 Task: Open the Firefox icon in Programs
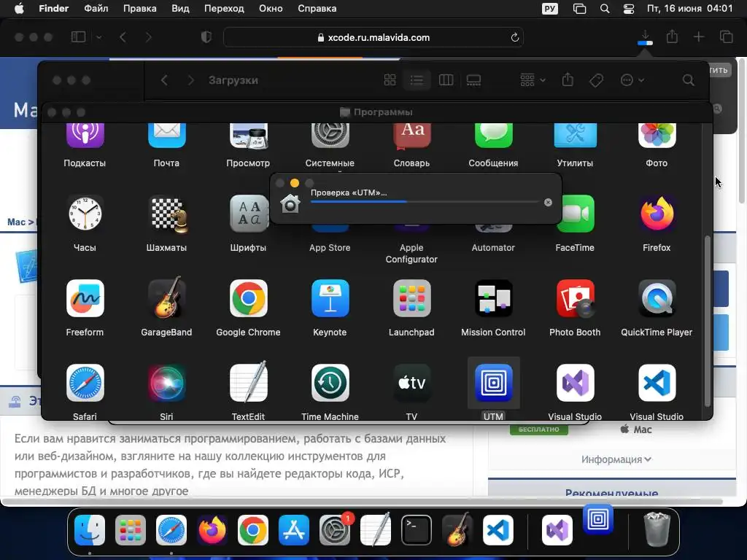[657, 214]
